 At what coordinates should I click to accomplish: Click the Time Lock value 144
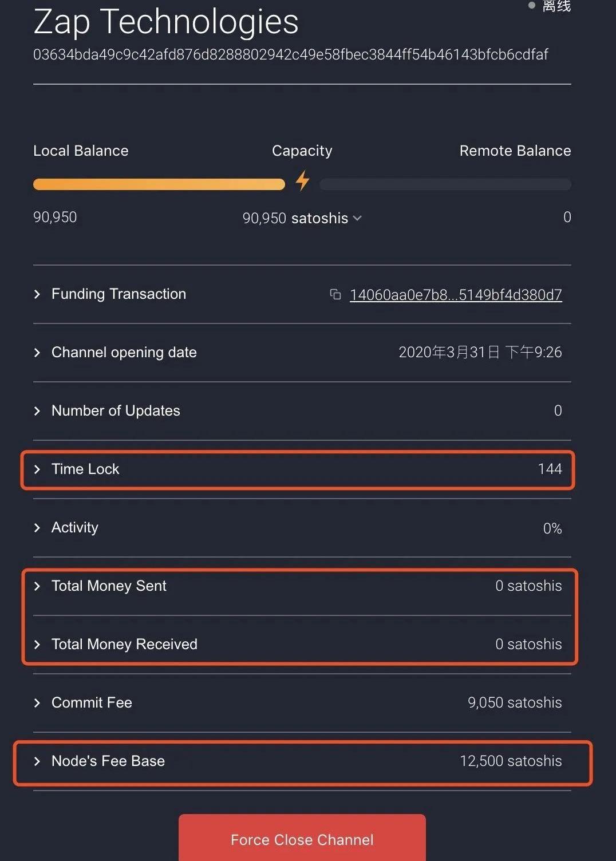pos(550,469)
